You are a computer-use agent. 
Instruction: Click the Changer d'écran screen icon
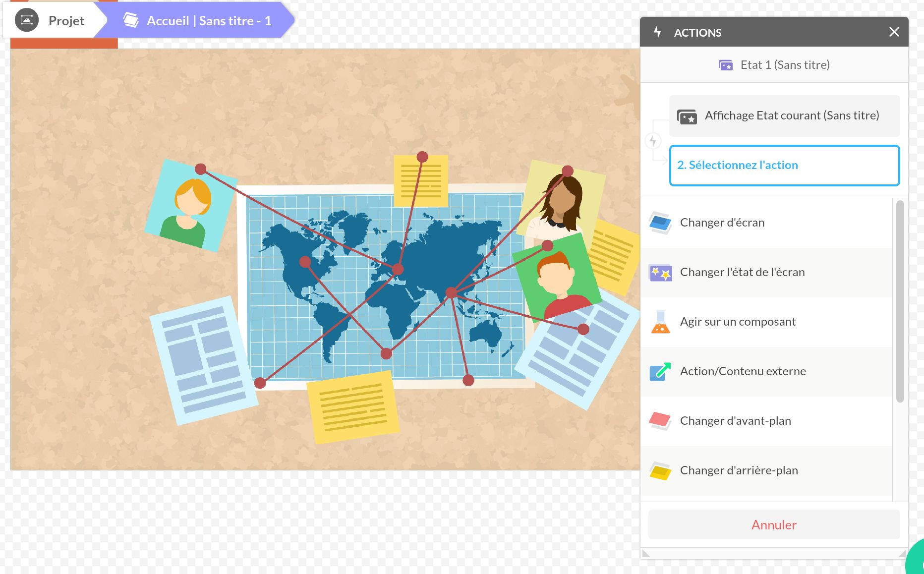click(x=660, y=223)
